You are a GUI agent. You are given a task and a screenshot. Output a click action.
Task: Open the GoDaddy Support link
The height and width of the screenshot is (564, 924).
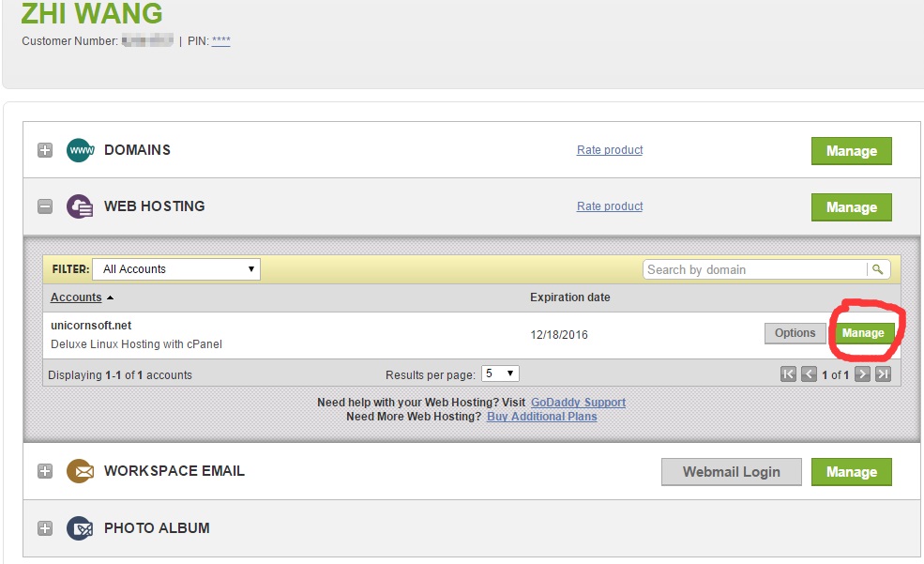tap(578, 403)
